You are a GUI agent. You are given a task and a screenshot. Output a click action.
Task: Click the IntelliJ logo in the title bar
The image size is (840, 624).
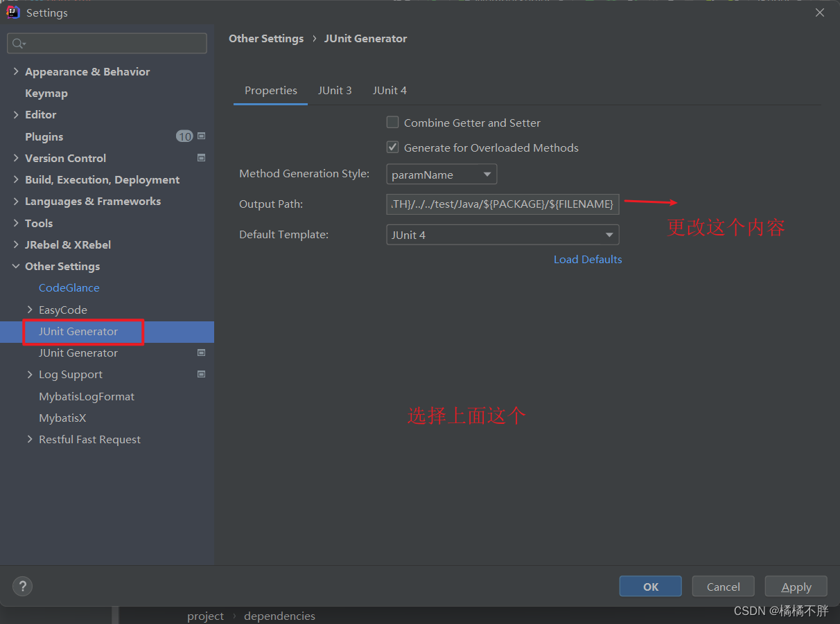(13, 12)
